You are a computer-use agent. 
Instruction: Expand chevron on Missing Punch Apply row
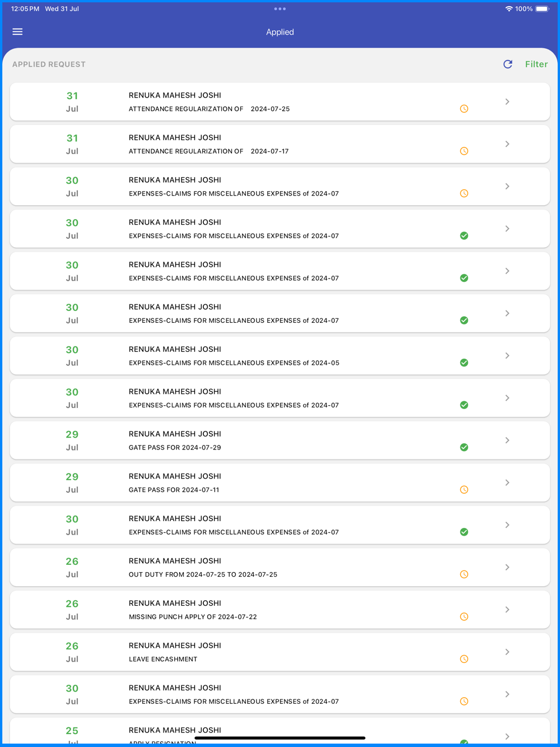507,610
